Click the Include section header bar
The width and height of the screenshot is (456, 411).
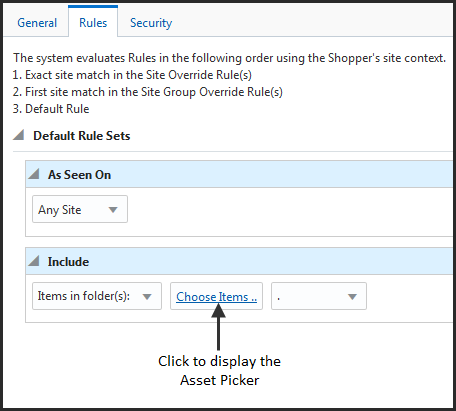tap(239, 261)
